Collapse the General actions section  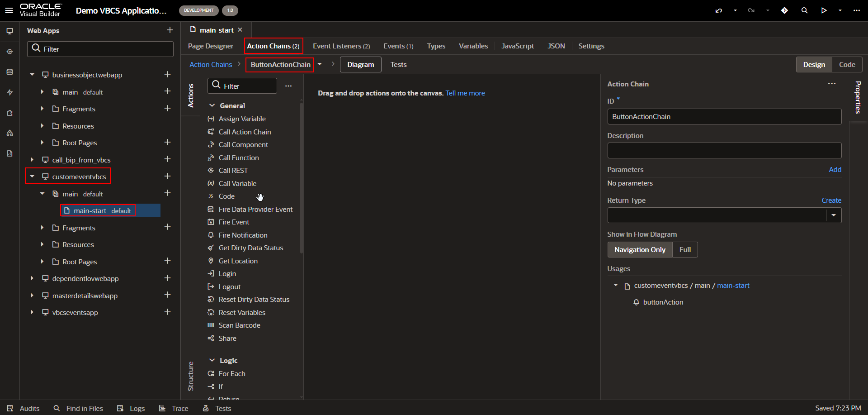click(x=212, y=105)
